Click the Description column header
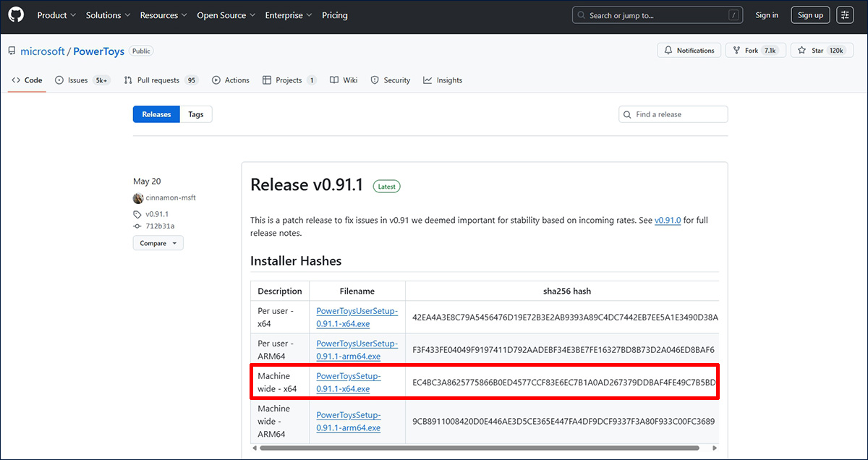The height and width of the screenshot is (460, 868). tap(280, 291)
